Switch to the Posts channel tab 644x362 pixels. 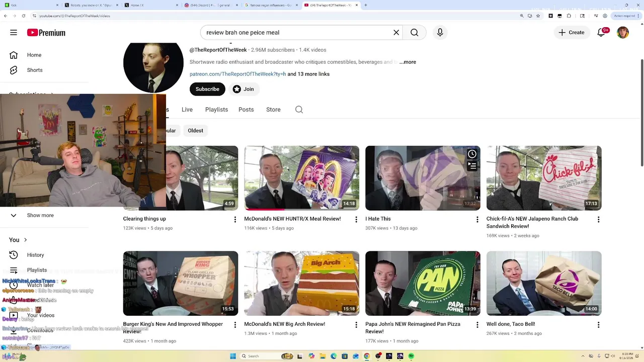[246, 110]
